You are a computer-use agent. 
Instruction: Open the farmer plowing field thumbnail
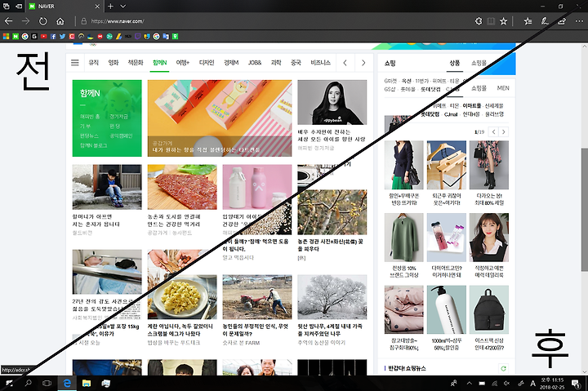point(257,297)
